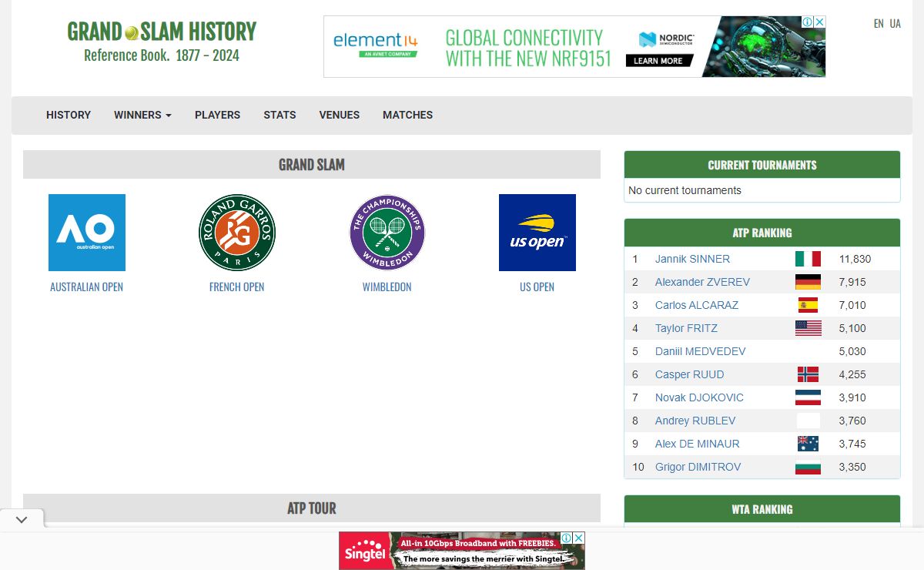This screenshot has height=570, width=924.
Task: Close the element14 banner ad
Action: click(x=820, y=22)
